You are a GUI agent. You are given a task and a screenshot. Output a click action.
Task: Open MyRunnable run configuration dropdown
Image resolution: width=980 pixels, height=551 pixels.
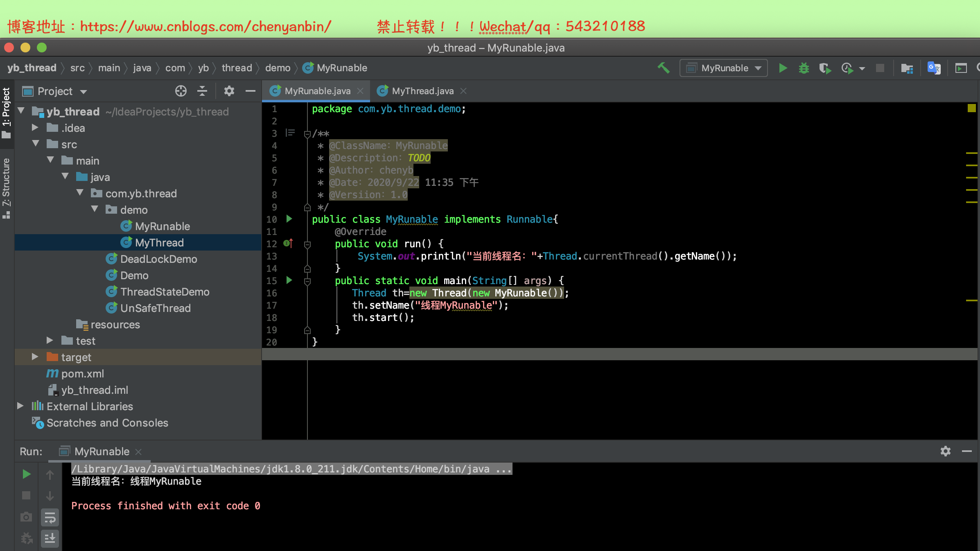click(x=724, y=68)
